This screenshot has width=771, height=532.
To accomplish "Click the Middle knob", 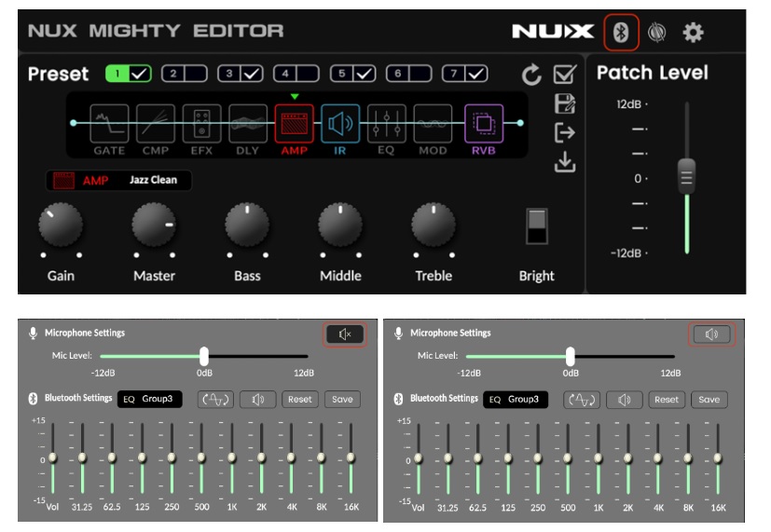I will click(x=340, y=225).
